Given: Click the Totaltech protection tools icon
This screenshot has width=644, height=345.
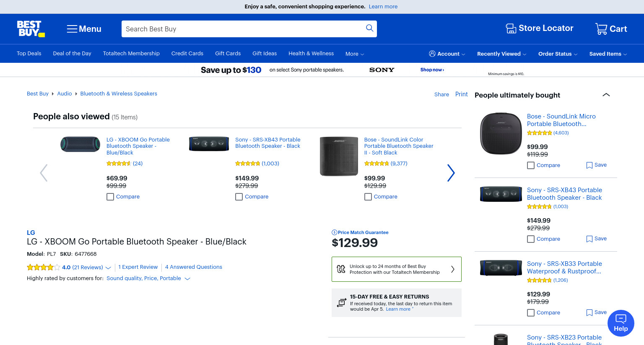Looking at the screenshot, I should pyautogui.click(x=341, y=269).
